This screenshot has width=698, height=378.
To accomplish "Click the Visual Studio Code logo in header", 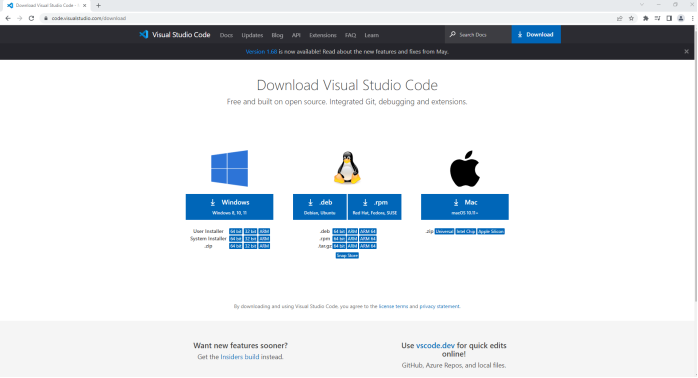I will (174, 34).
